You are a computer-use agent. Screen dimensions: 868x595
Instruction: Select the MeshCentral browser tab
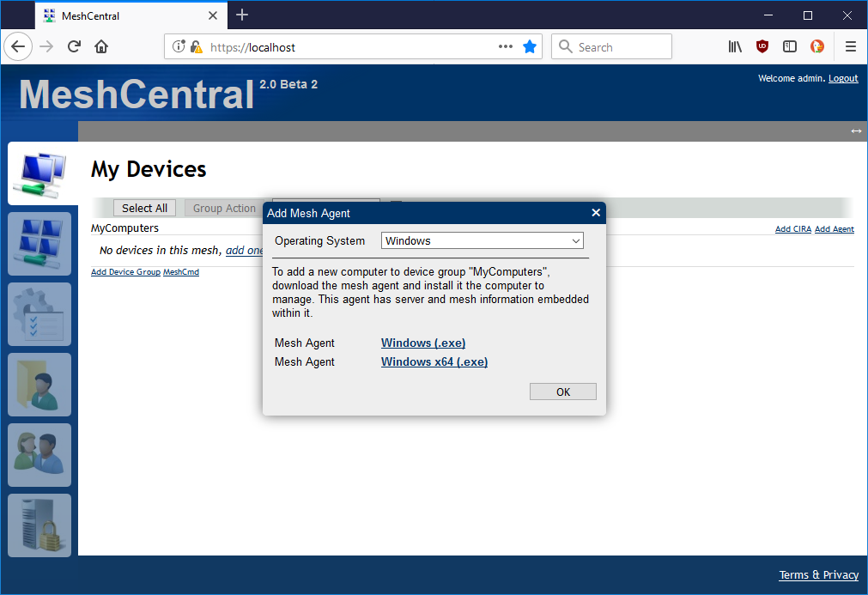131,15
